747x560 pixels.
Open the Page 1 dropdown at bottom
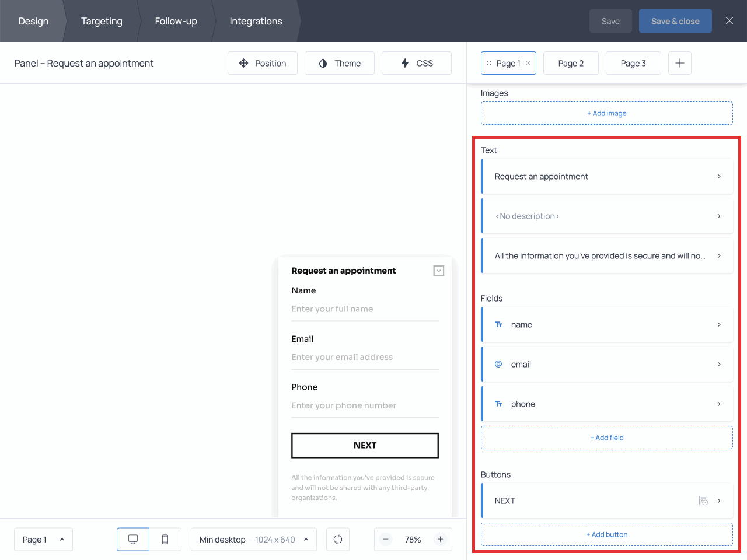(43, 540)
